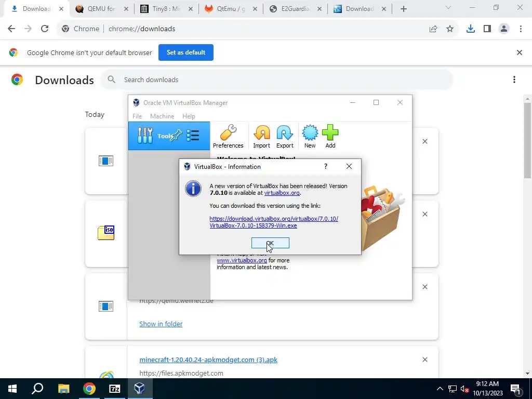Viewport: 532px width, 399px height.
Task: Reload the Chrome downloads page
Action: coord(45,29)
